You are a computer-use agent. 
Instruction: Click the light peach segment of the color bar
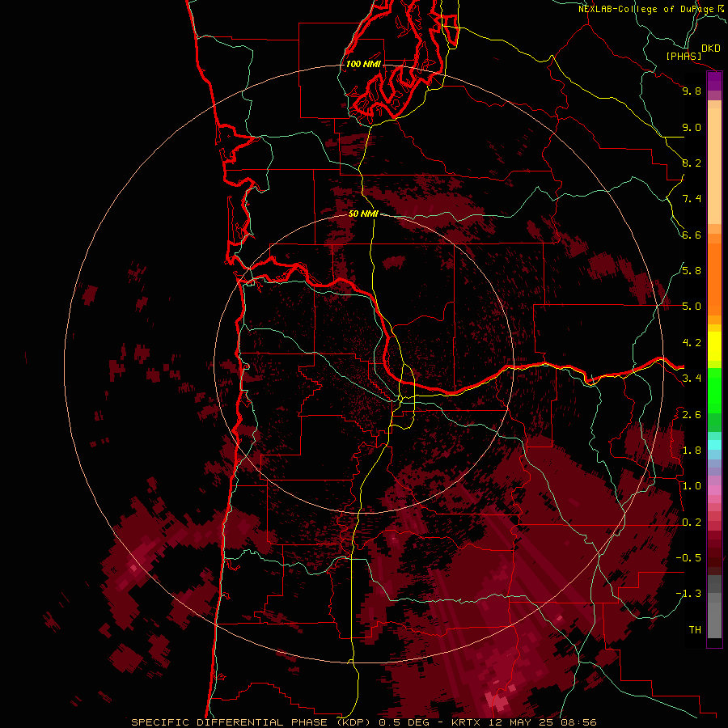[x=714, y=166]
